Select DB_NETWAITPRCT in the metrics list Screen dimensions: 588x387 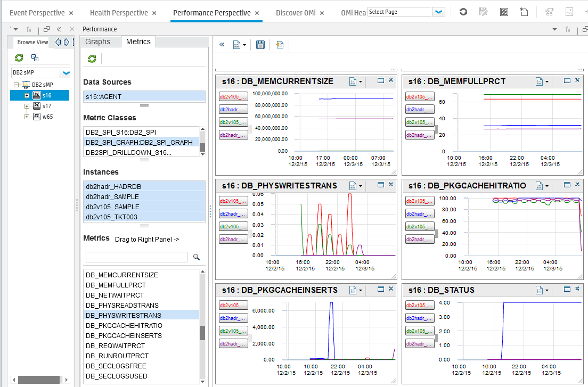coord(115,295)
